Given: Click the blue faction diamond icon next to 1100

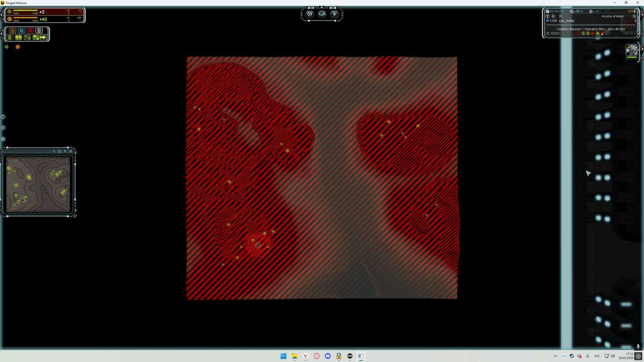Looking at the screenshot, I should tap(547, 21).
